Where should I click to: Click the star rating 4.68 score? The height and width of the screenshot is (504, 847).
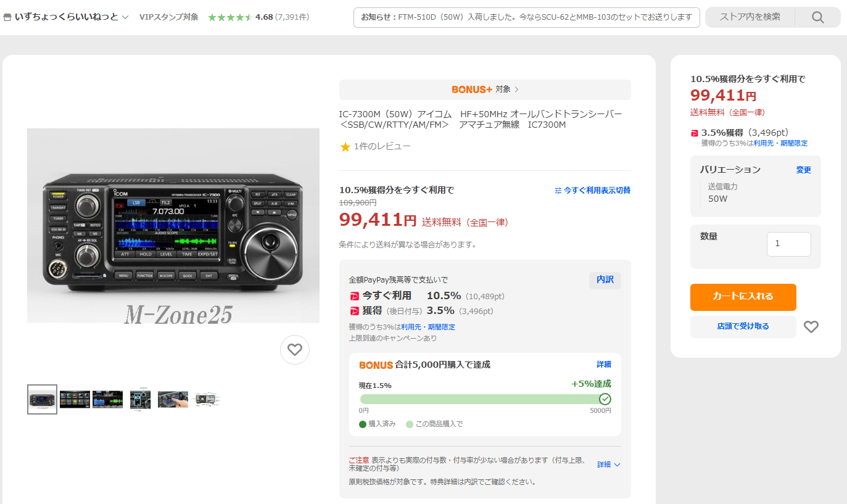tap(263, 17)
